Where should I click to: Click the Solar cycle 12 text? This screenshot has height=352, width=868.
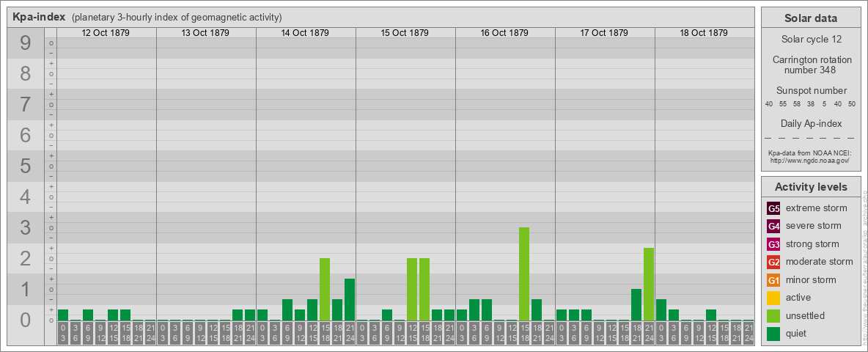point(811,40)
